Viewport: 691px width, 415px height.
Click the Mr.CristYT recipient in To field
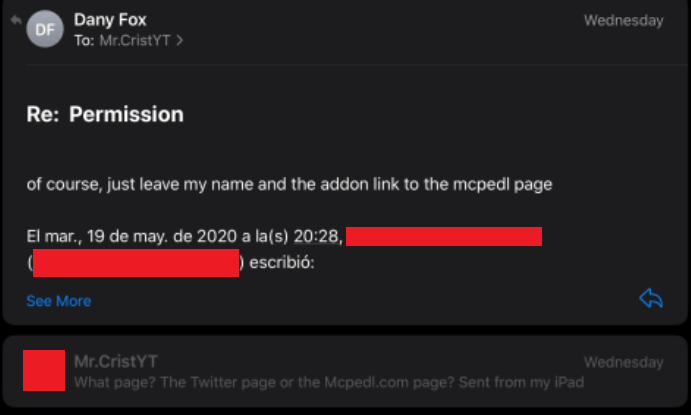point(135,41)
